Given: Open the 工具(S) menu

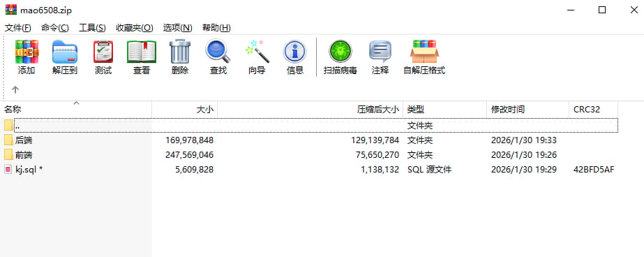Looking at the screenshot, I should 92,28.
